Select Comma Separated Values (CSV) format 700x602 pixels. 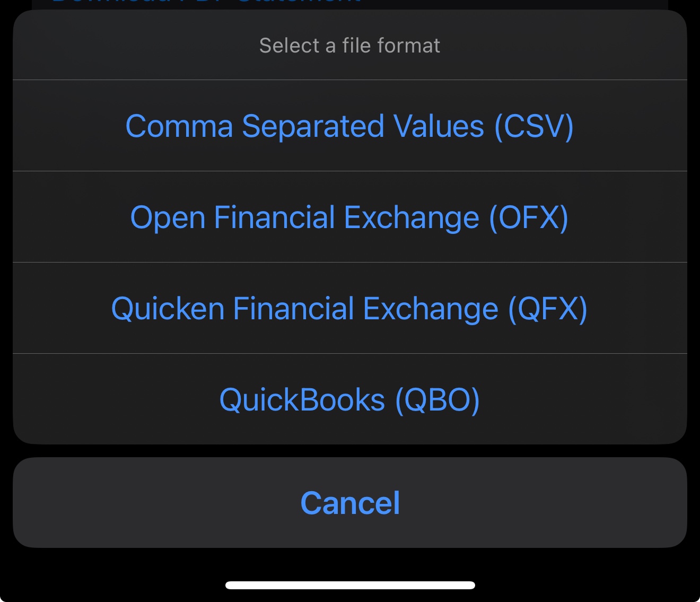click(x=349, y=126)
